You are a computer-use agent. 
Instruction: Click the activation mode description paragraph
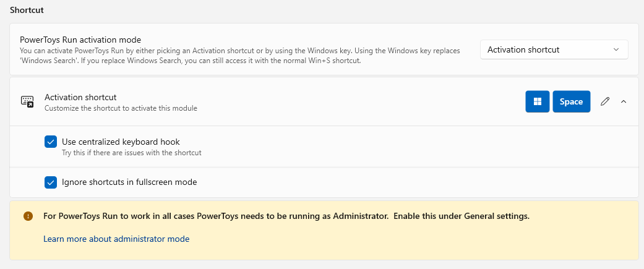(239, 56)
